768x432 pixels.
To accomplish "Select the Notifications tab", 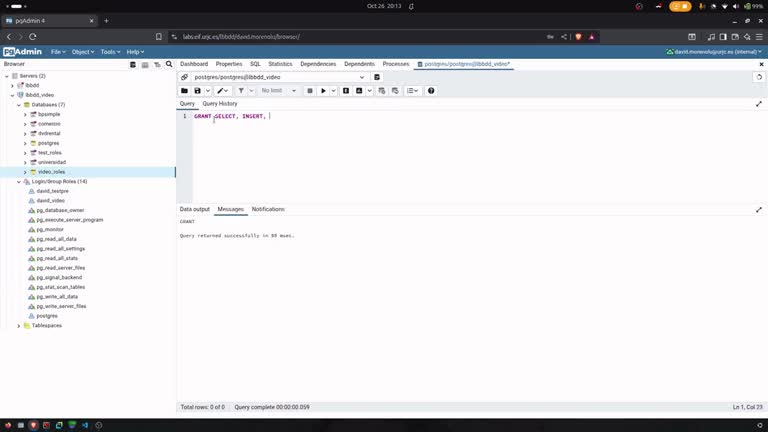I will coord(268,209).
